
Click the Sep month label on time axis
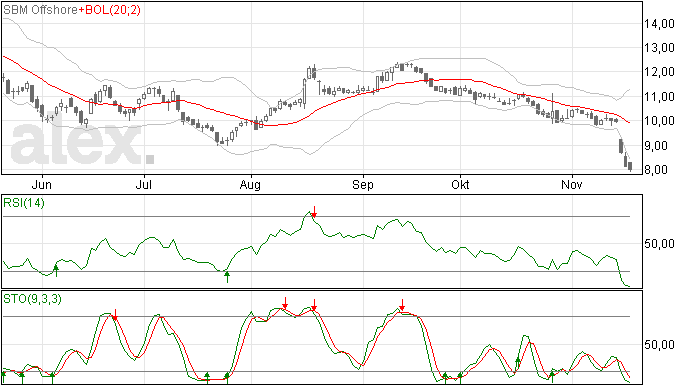(363, 185)
